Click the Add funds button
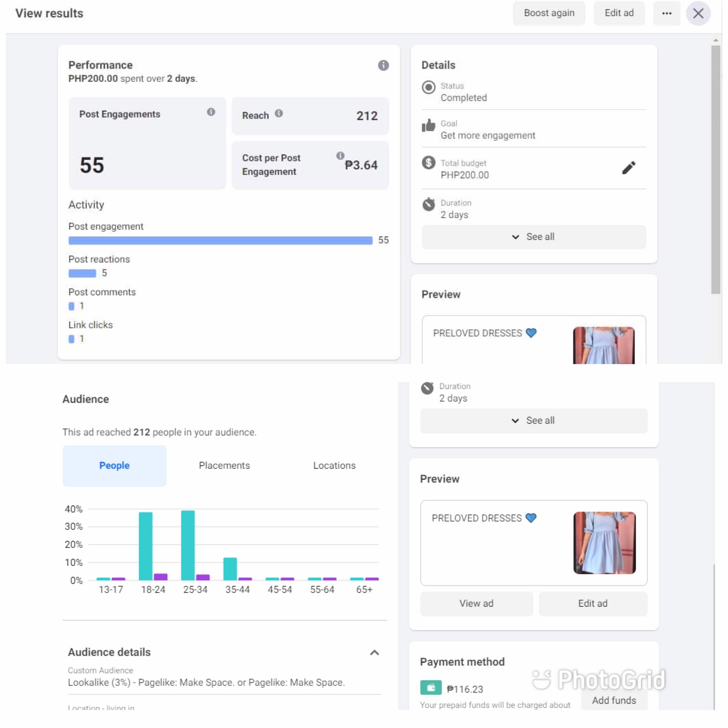 tap(614, 701)
